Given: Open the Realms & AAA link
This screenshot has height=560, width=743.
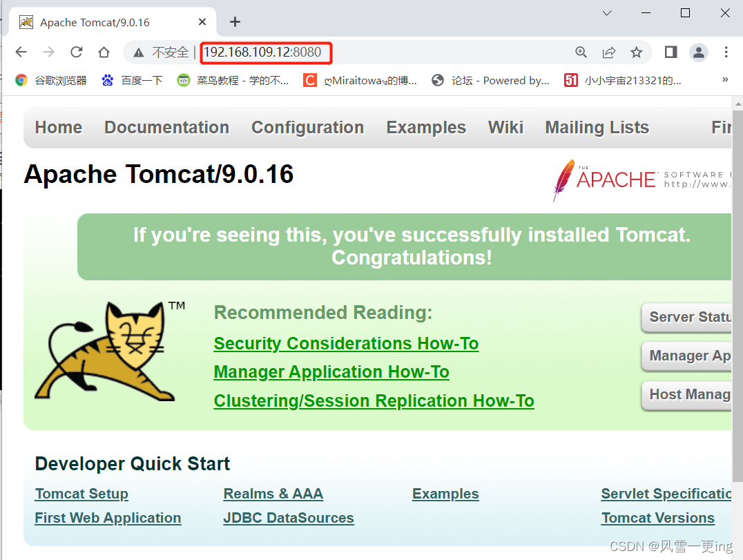Looking at the screenshot, I should point(273,494).
